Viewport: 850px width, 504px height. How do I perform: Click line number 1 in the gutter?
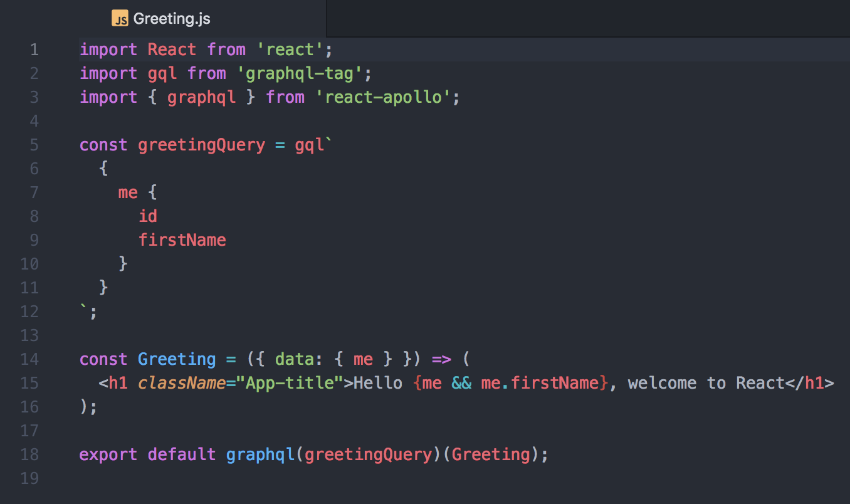(x=34, y=50)
